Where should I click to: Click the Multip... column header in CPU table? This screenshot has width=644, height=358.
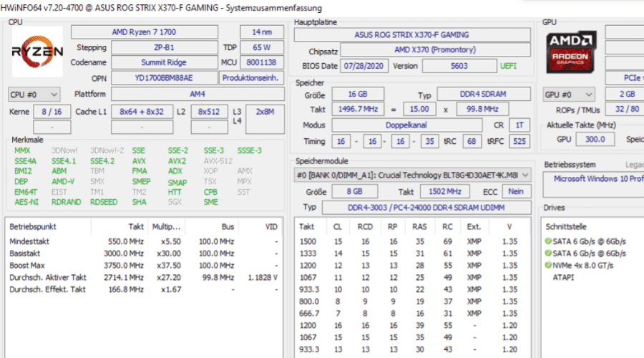click(x=166, y=226)
